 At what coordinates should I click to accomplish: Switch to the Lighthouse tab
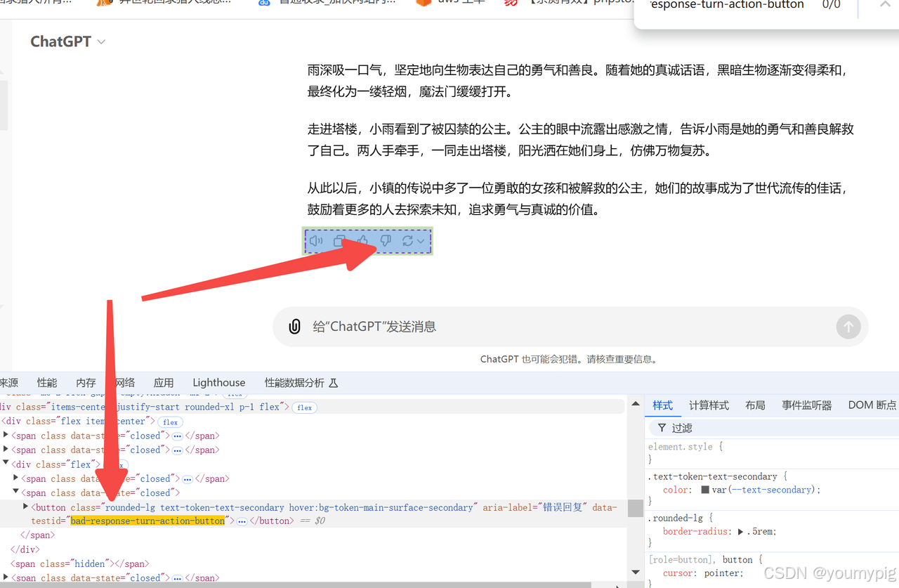point(219,383)
